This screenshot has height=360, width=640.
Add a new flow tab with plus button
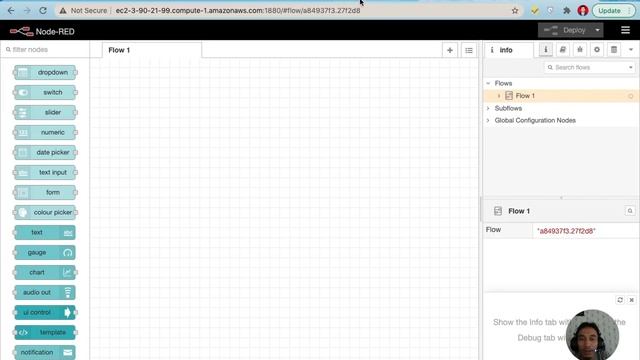click(450, 50)
